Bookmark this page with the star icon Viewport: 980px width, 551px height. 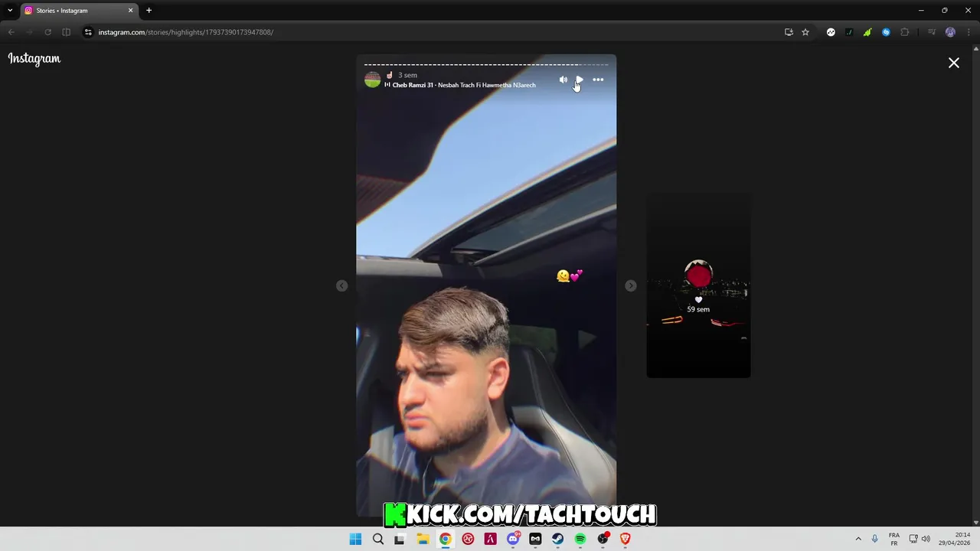(805, 32)
